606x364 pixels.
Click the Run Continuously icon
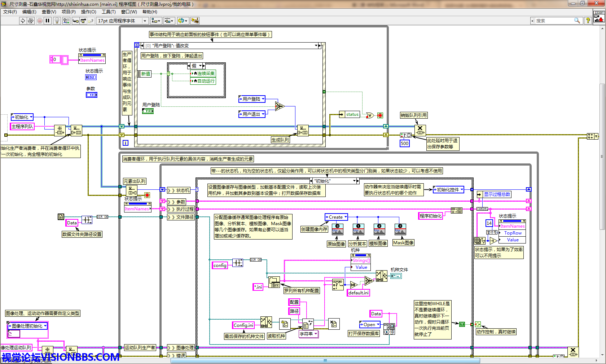tap(31, 21)
